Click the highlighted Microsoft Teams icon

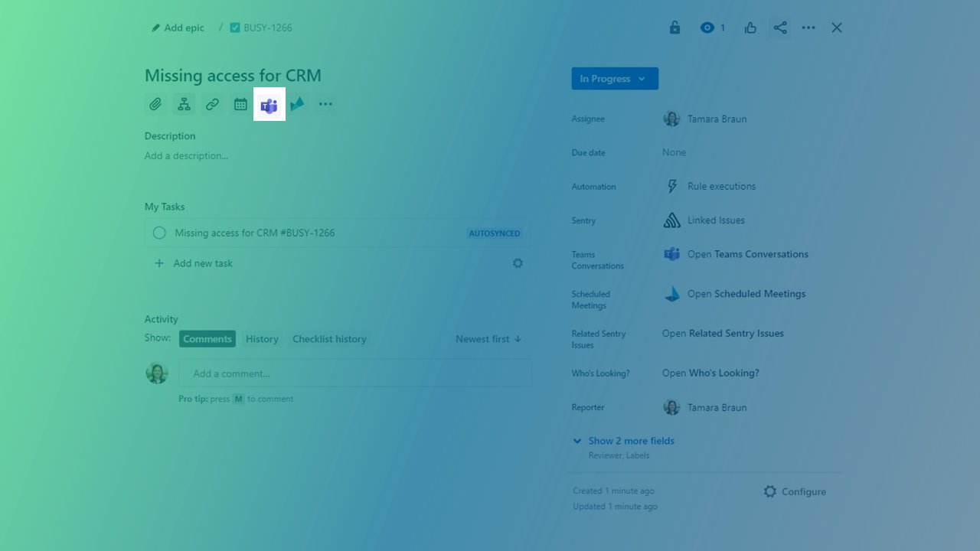269,104
